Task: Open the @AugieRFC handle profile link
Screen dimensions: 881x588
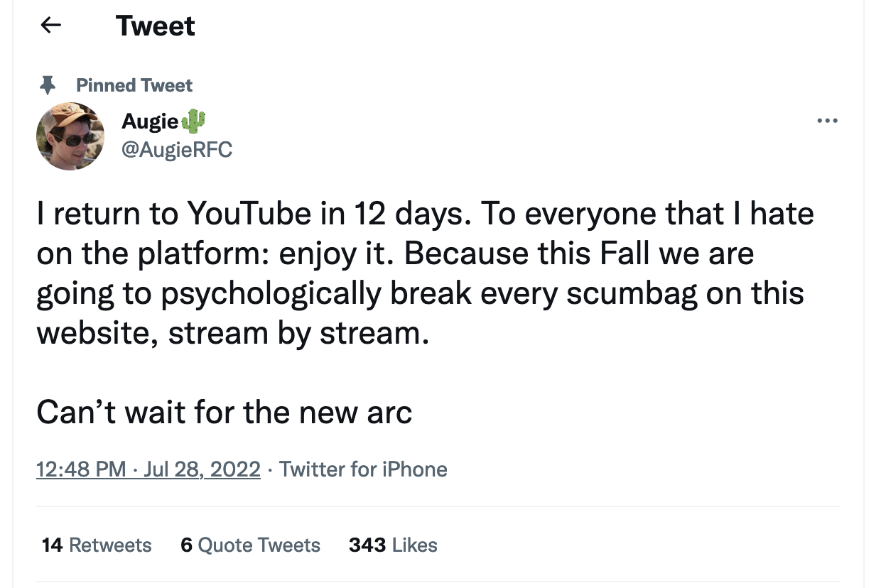Action: point(177,150)
